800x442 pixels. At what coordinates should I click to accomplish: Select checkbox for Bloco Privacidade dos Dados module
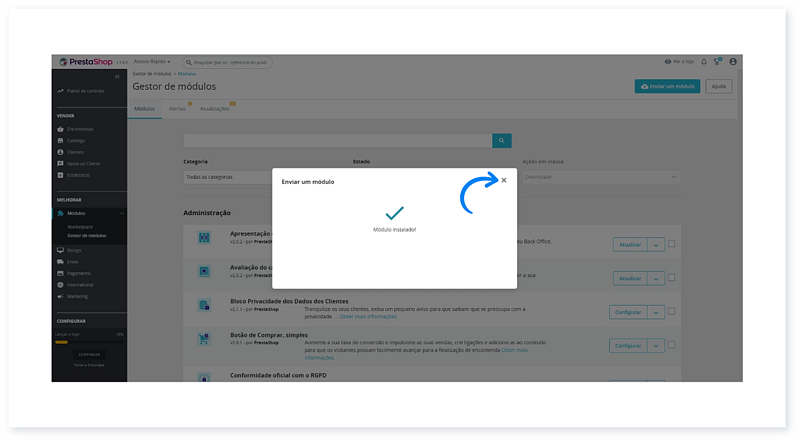(x=671, y=311)
